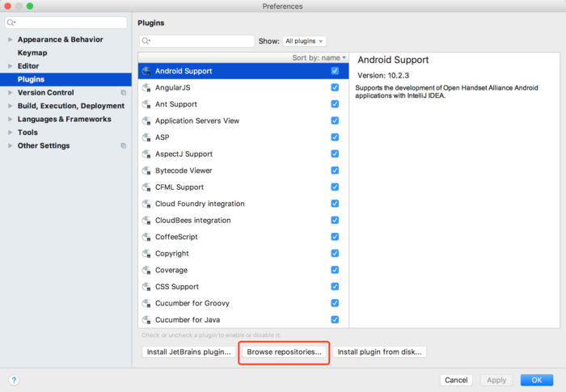Image resolution: width=566 pixels, height=392 pixels.
Task: Click the magnifier icon in the settings search
Action: (11, 23)
